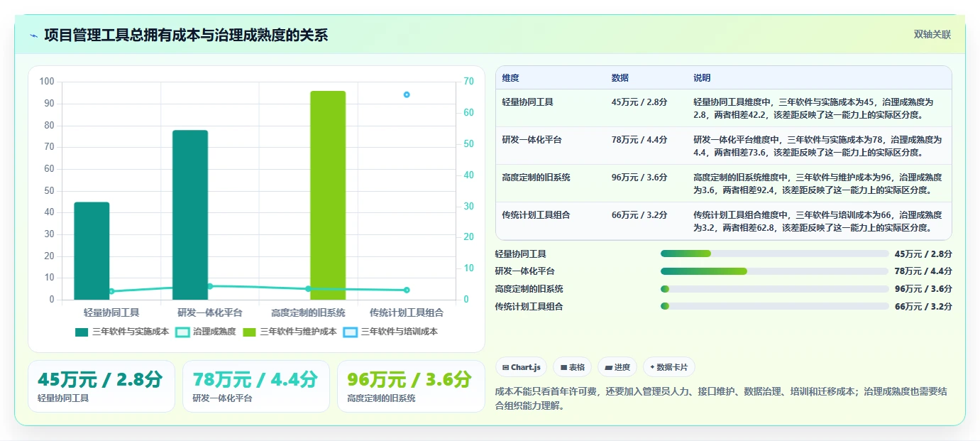Toggle 三年软件与培训成本 legend swatch
This screenshot has width=980, height=441.
(x=351, y=332)
